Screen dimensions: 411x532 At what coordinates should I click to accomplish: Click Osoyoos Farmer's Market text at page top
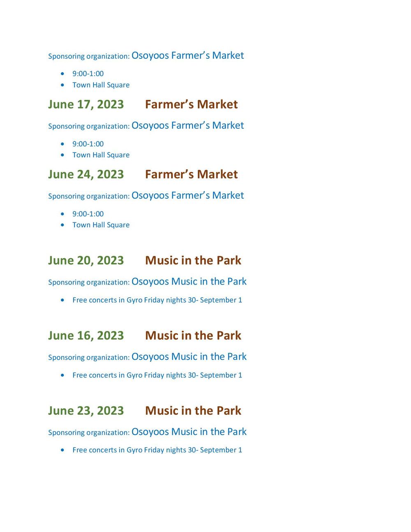[188, 56]
